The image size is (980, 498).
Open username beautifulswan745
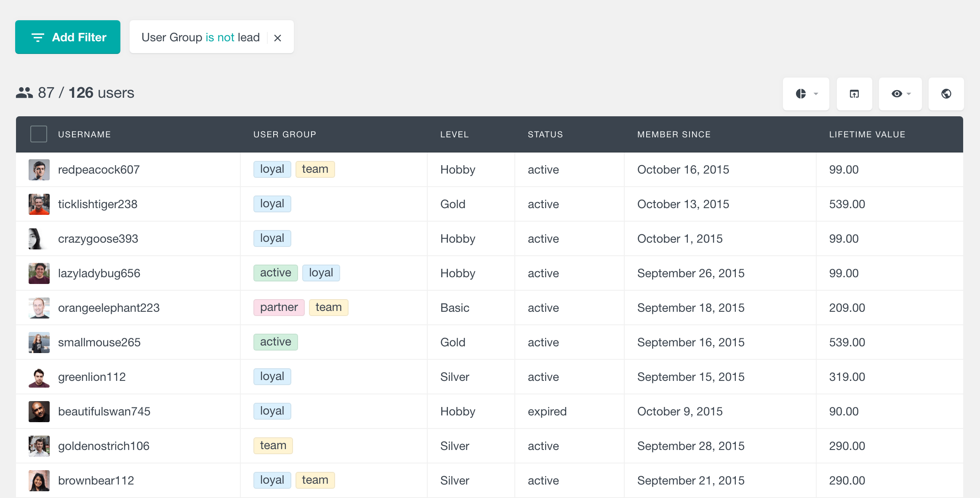tap(104, 412)
